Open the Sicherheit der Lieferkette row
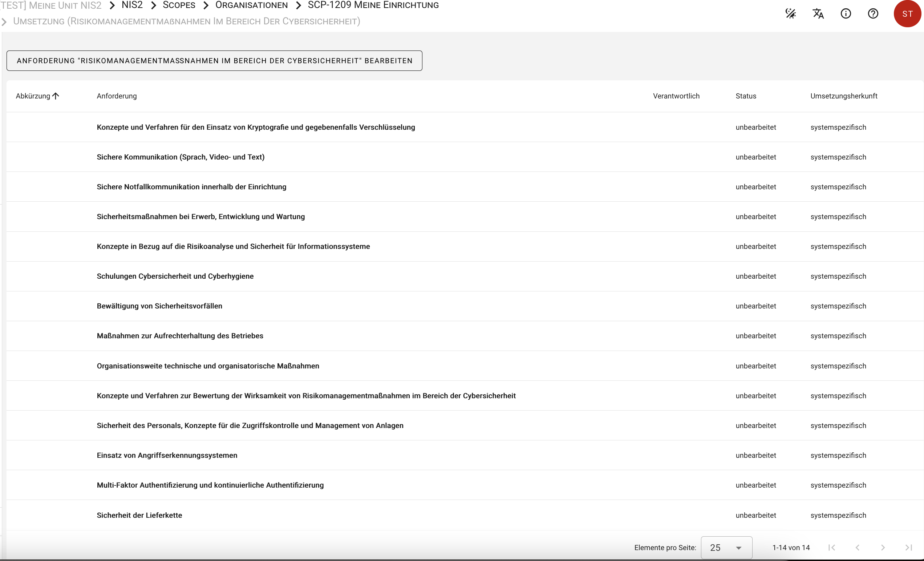 click(139, 515)
